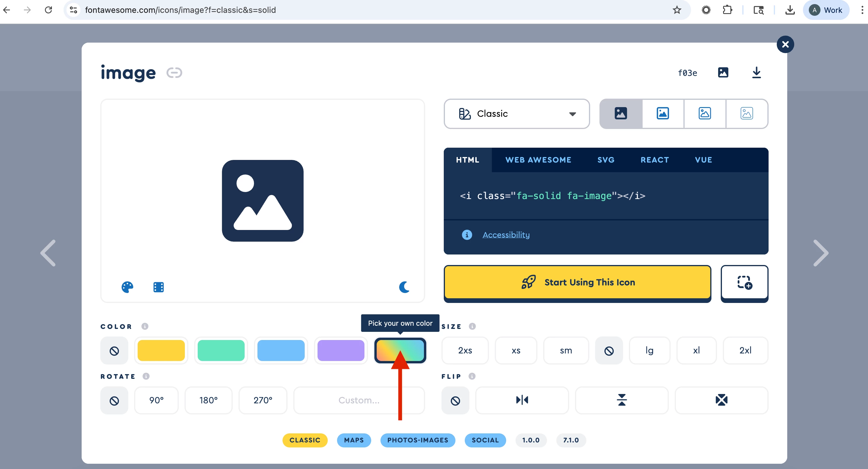Toggle dark mode with the moon icon

[x=404, y=287]
